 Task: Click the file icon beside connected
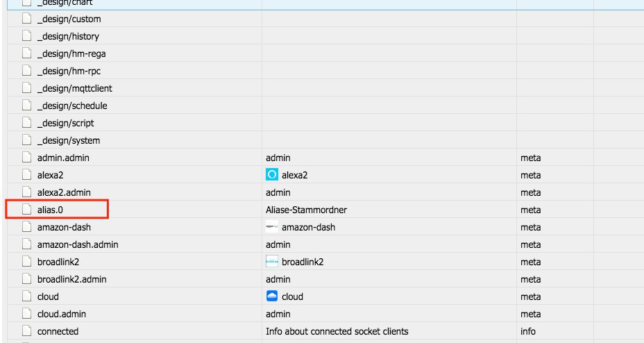(x=26, y=331)
